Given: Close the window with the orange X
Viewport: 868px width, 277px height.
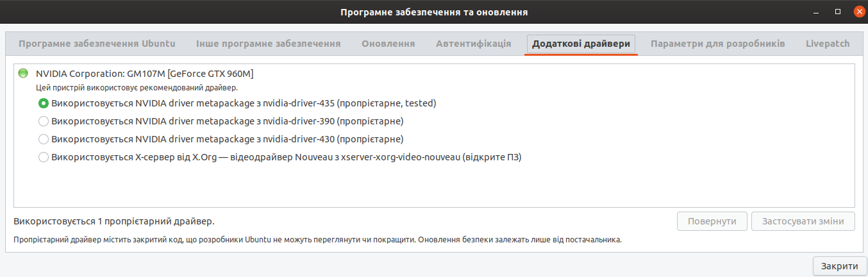Looking at the screenshot, I should tap(859, 12).
